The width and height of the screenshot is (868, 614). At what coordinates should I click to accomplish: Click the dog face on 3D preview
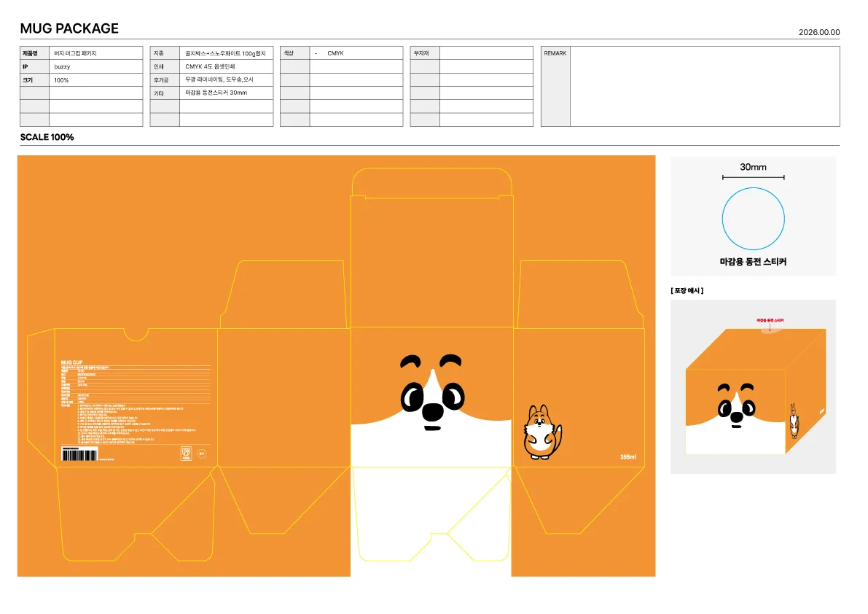[736, 405]
